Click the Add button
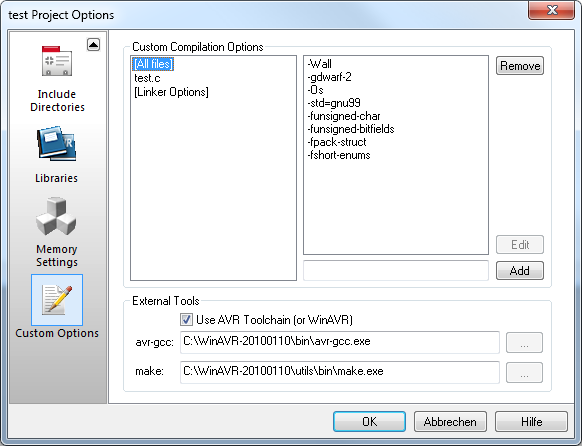 (520, 270)
